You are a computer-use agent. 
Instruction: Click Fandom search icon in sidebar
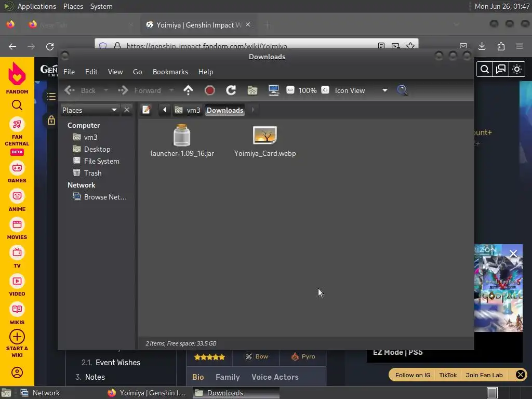pyautogui.click(x=17, y=105)
